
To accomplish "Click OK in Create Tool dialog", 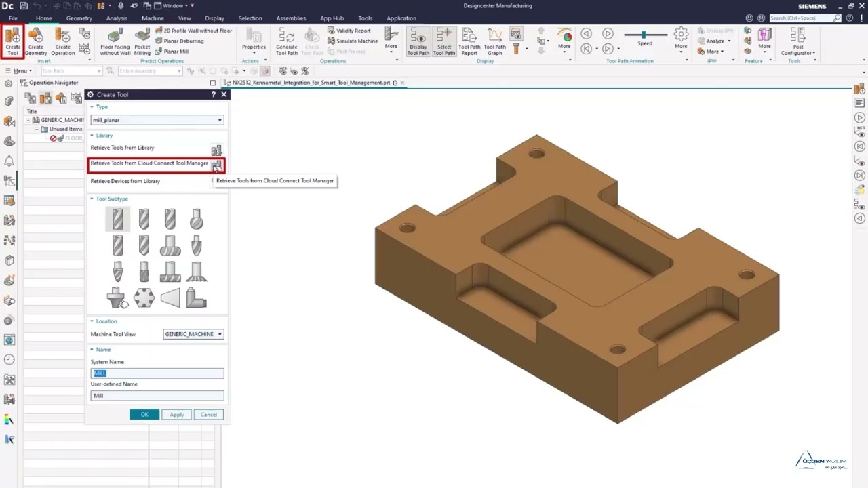I will point(144,415).
